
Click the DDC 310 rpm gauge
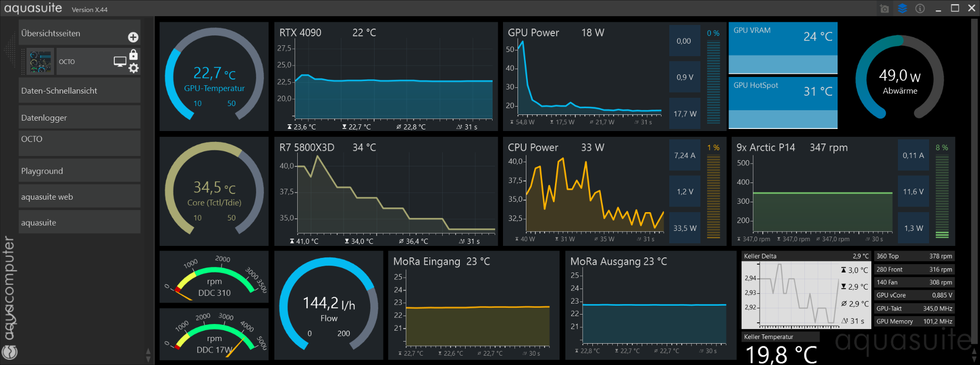coord(214,277)
